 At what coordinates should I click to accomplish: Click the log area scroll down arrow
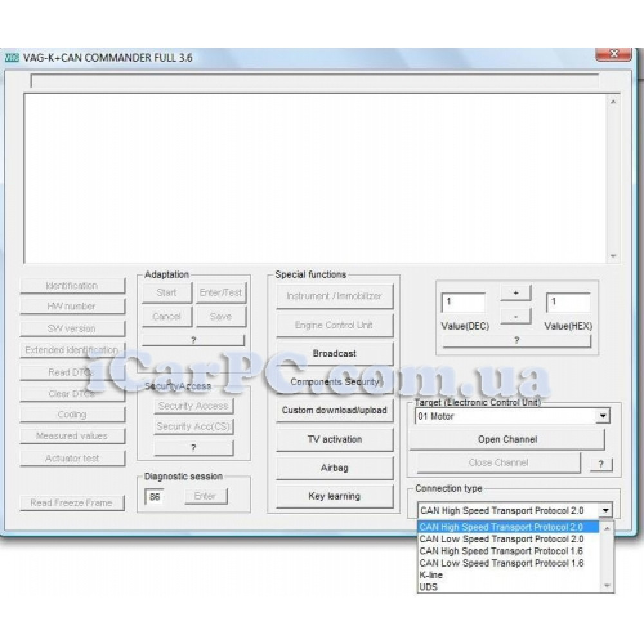click(613, 256)
